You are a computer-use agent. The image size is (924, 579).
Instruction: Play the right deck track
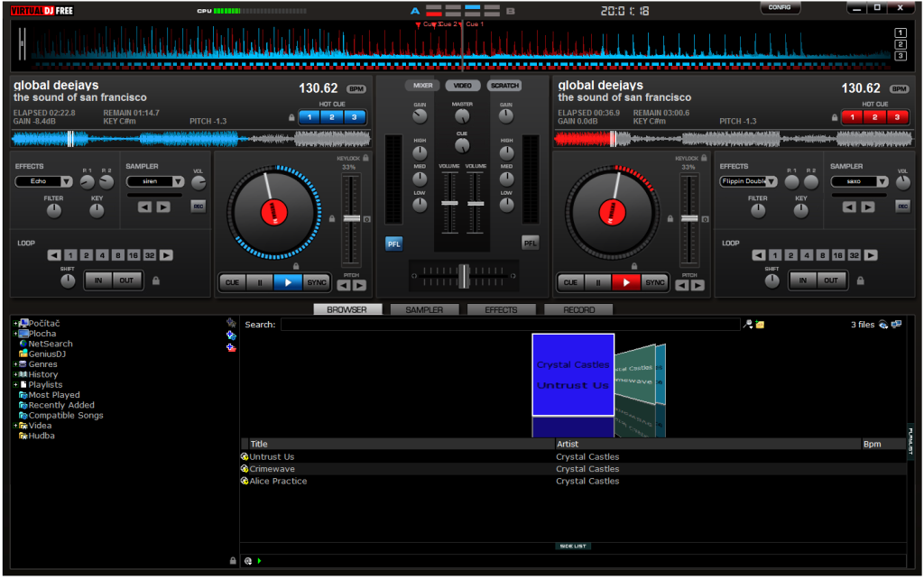click(x=626, y=282)
